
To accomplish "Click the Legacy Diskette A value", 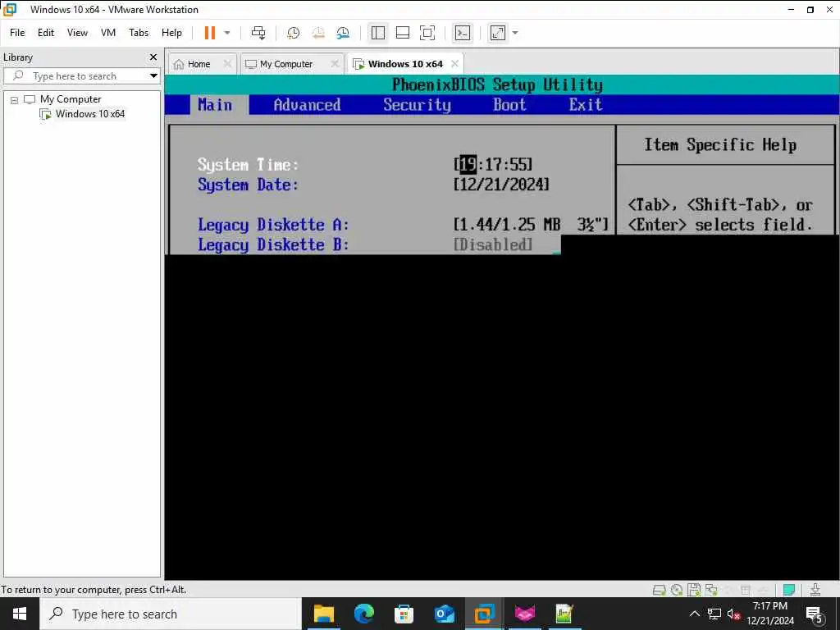I will tap(531, 225).
